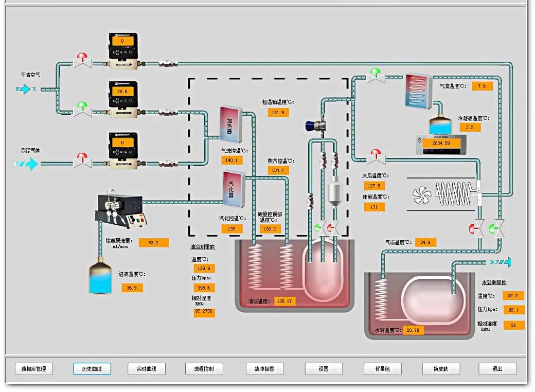Toggle the red valve on 示踪气体 line
535x392 pixels.
point(82,161)
